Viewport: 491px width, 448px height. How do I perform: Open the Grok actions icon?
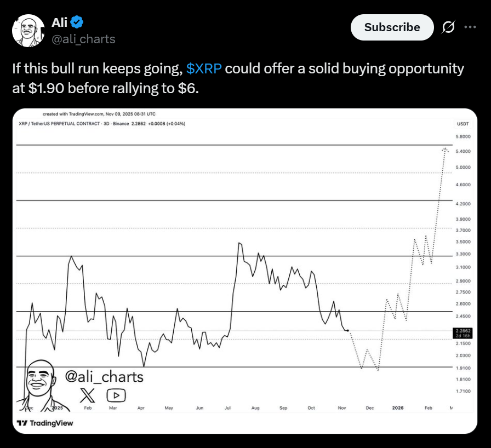[448, 27]
